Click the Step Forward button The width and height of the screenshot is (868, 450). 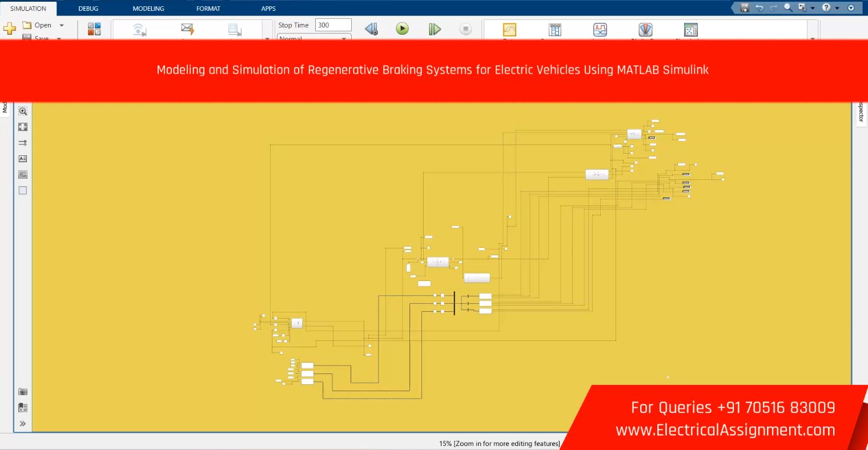pos(435,29)
